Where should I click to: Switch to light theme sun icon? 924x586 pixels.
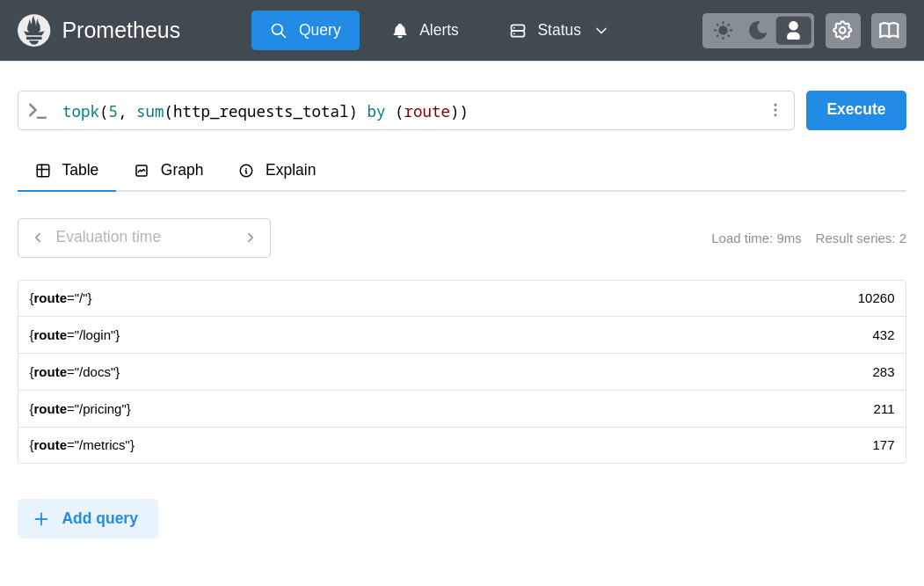coord(723,31)
